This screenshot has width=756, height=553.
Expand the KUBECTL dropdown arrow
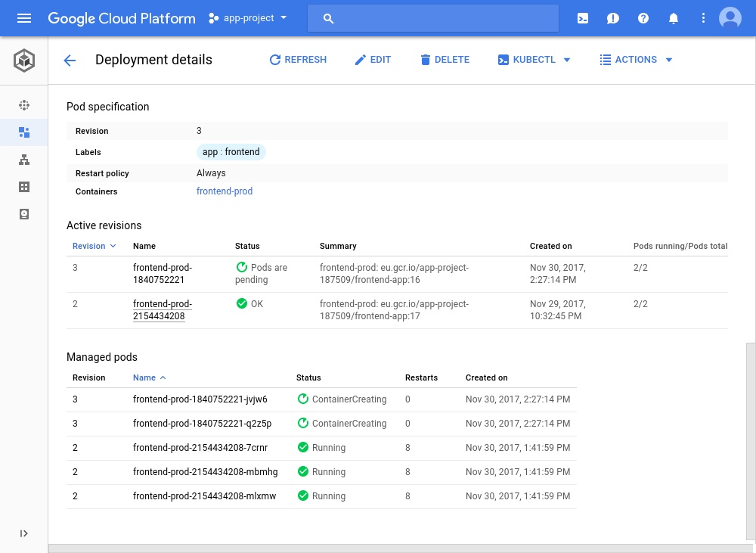(x=567, y=60)
